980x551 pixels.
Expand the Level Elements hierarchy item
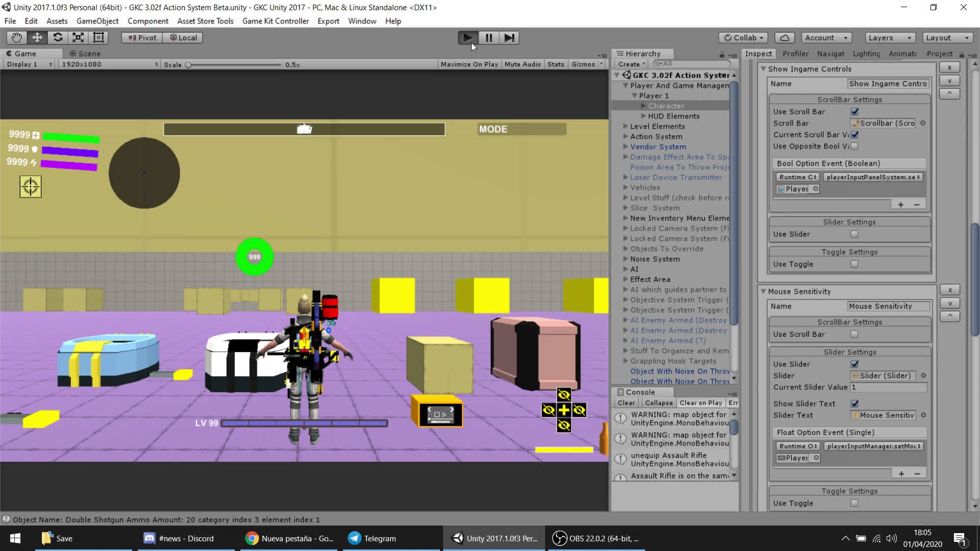coord(625,126)
